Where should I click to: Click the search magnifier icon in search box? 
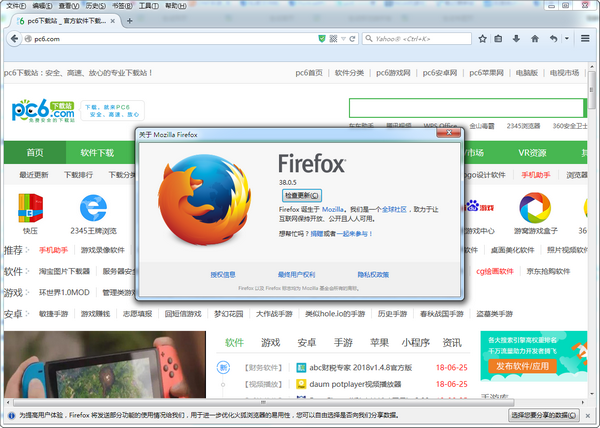[367, 39]
